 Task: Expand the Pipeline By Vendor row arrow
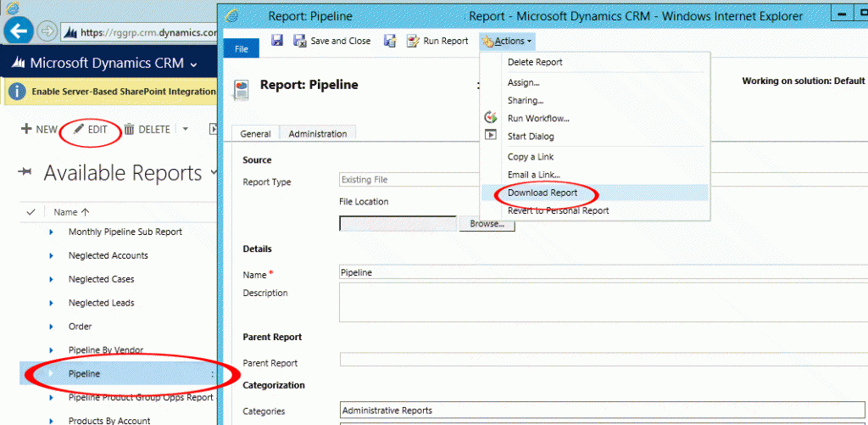pyautogui.click(x=51, y=350)
